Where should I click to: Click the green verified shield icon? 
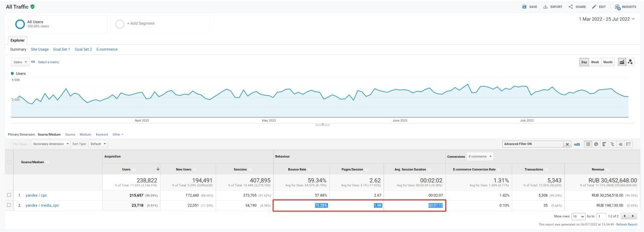(x=33, y=7)
